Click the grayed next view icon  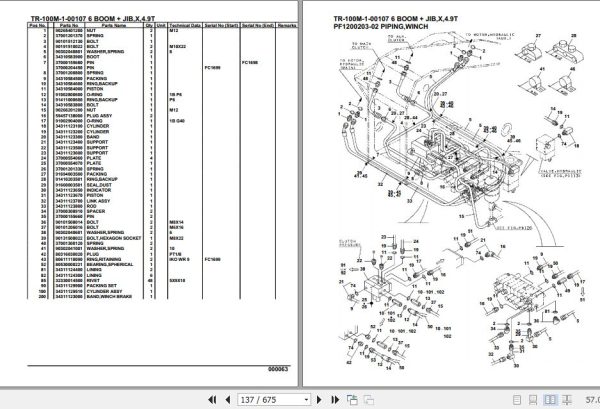(368, 400)
